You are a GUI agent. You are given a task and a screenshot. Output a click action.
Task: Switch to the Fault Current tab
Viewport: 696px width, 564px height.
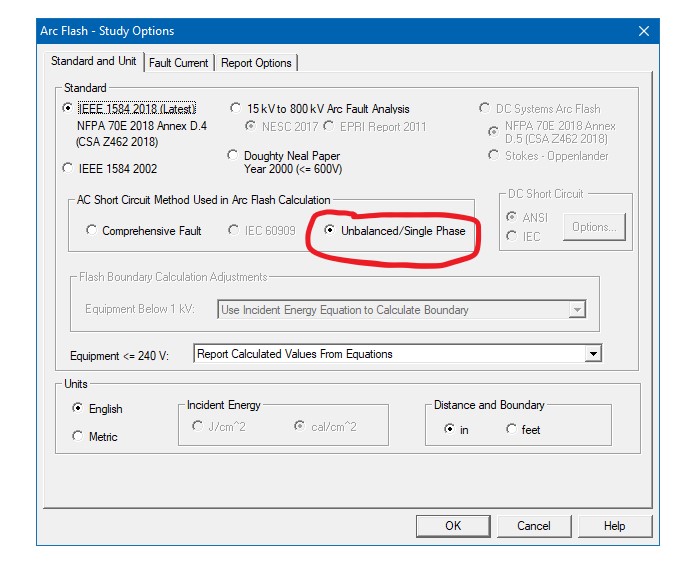(178, 63)
